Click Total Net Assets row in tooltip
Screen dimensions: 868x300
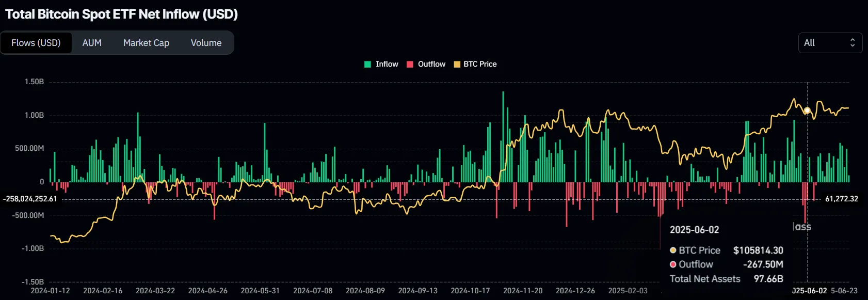point(705,279)
